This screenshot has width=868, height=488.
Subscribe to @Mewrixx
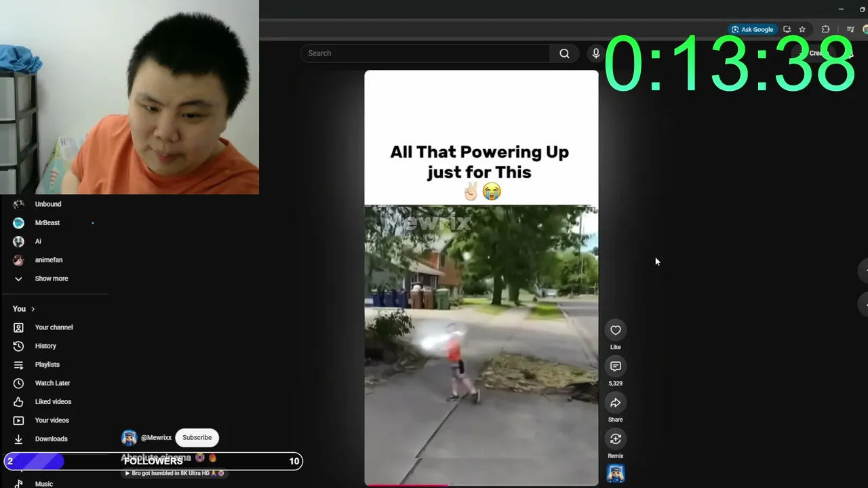(x=197, y=438)
